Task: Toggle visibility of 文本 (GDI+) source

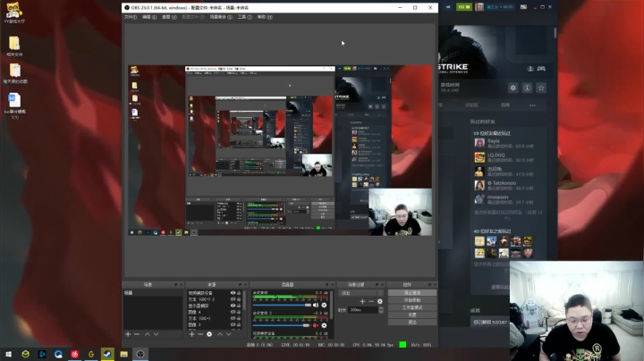Action: 233,318
